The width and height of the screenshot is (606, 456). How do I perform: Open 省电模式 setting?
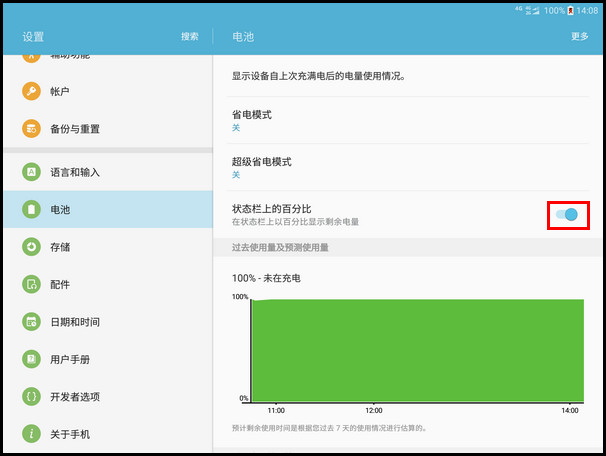point(408,120)
